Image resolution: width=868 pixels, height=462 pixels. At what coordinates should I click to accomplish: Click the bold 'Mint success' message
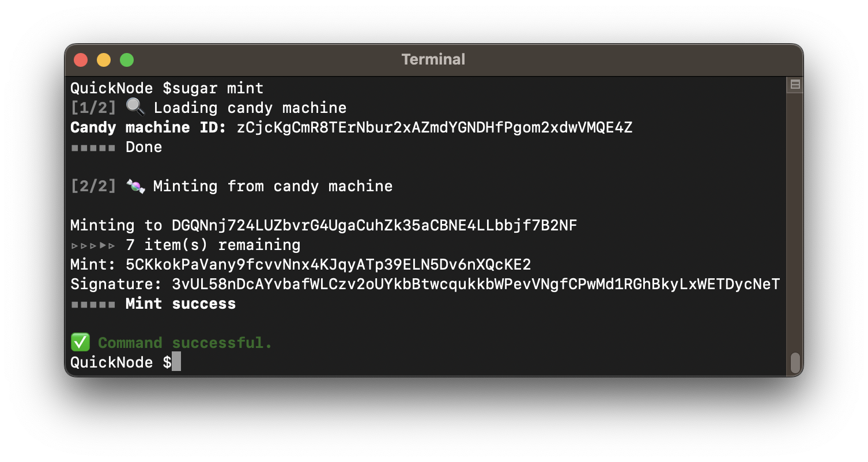click(x=180, y=304)
